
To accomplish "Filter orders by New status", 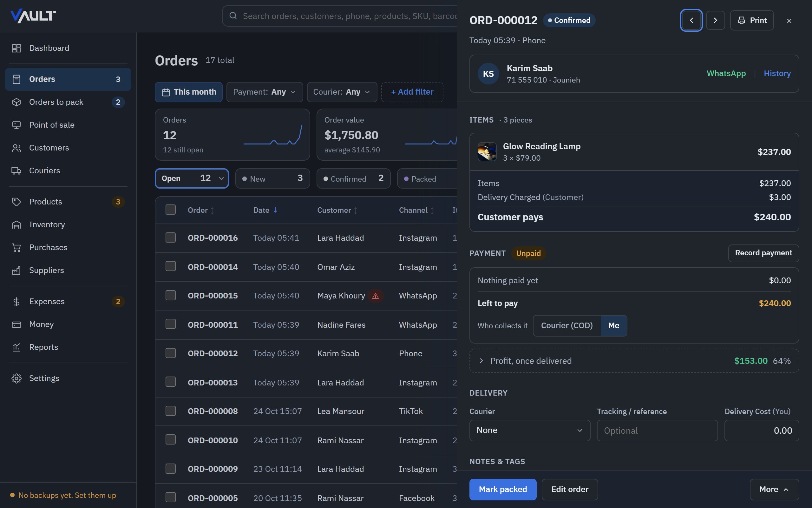I will click(x=272, y=178).
